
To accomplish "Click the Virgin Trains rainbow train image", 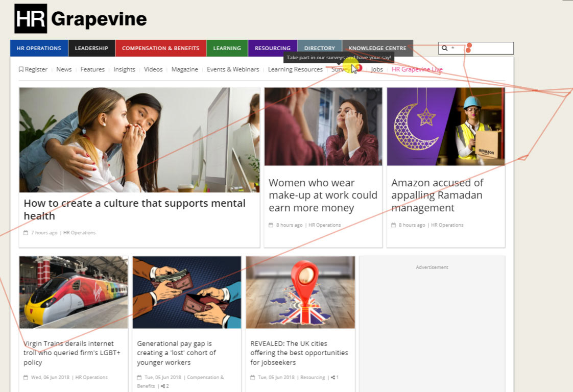I will pos(74,292).
